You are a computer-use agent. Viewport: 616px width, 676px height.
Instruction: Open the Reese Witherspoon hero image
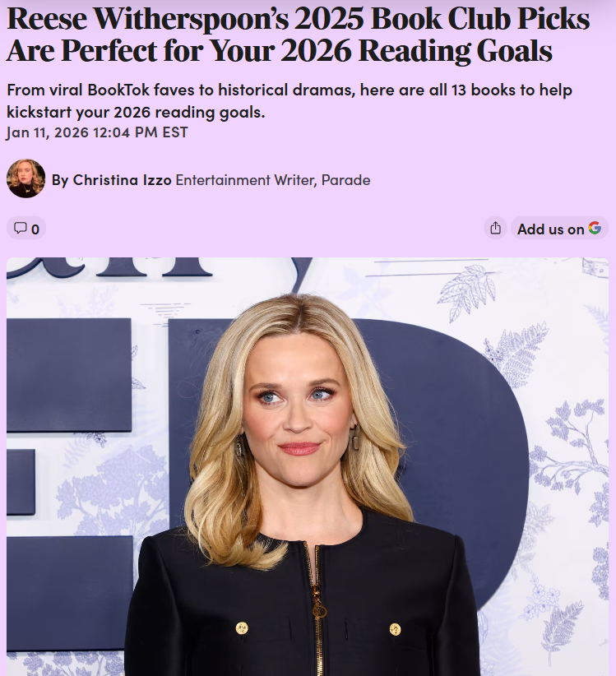pyautogui.click(x=308, y=466)
